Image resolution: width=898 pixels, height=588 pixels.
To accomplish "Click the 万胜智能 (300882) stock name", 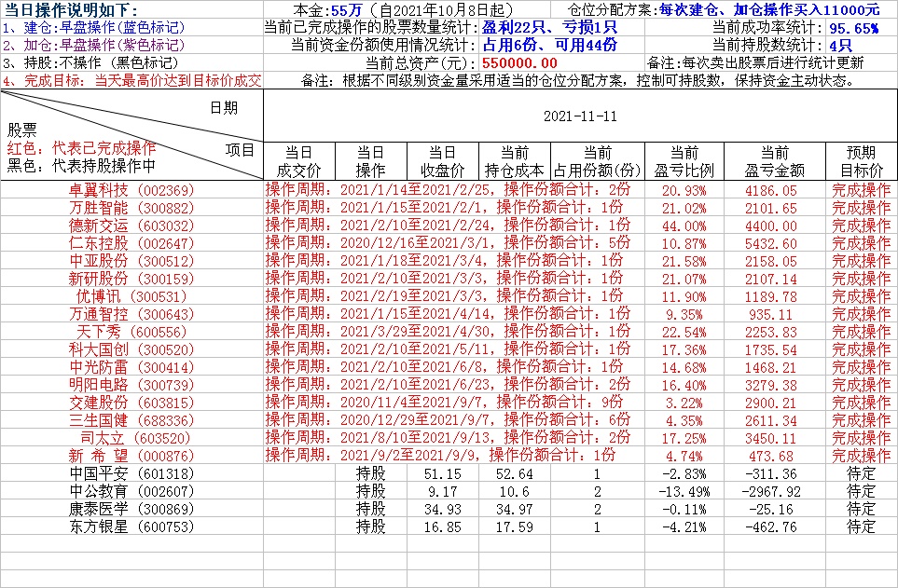I will coord(131,208).
